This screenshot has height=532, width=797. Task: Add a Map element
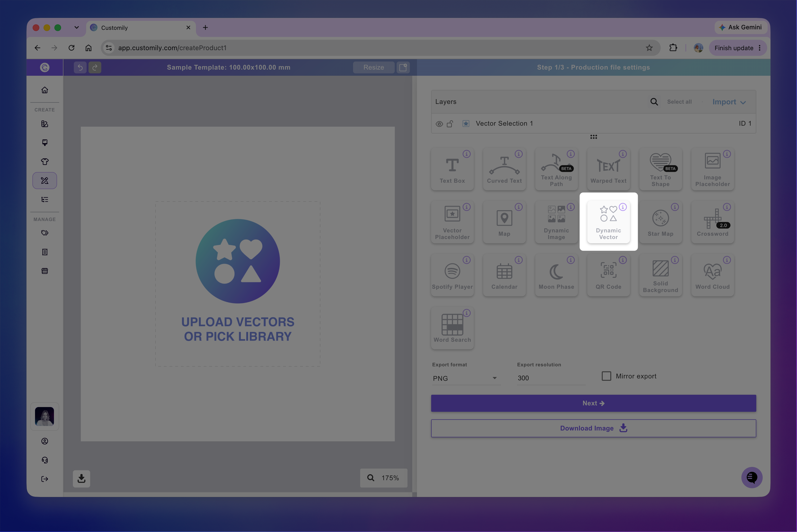click(504, 222)
